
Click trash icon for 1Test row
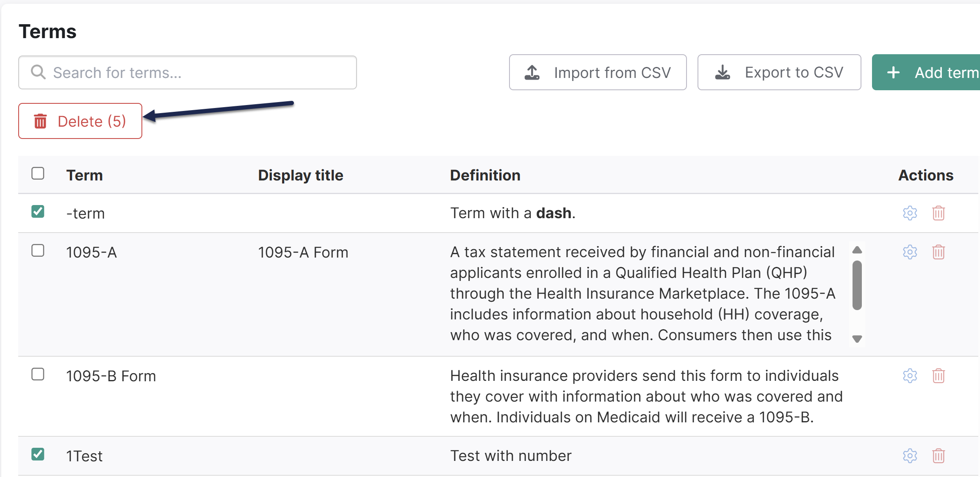click(x=938, y=456)
